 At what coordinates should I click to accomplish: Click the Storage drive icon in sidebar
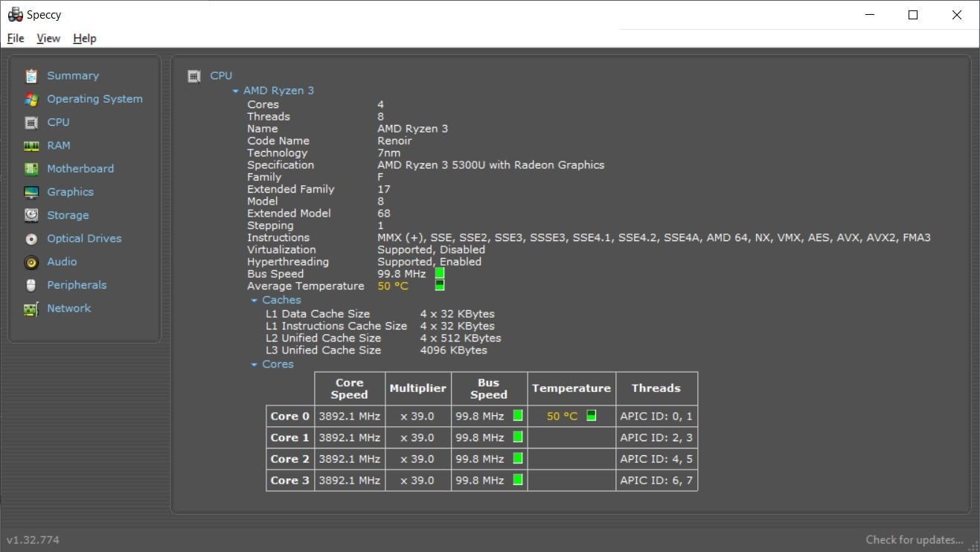(x=31, y=215)
